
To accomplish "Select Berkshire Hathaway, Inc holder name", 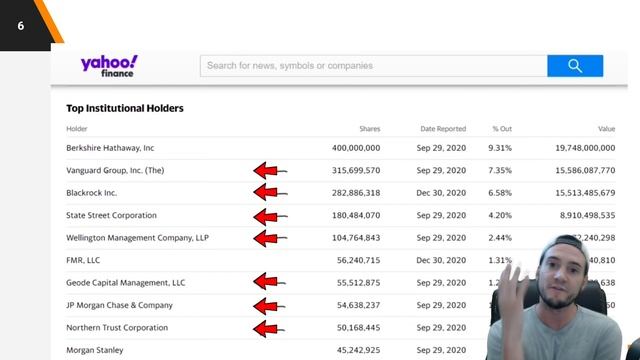I will pyautogui.click(x=110, y=148).
